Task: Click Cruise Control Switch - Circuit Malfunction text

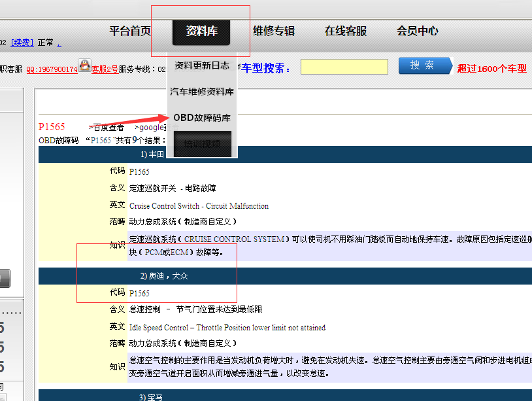Action: 199,206
